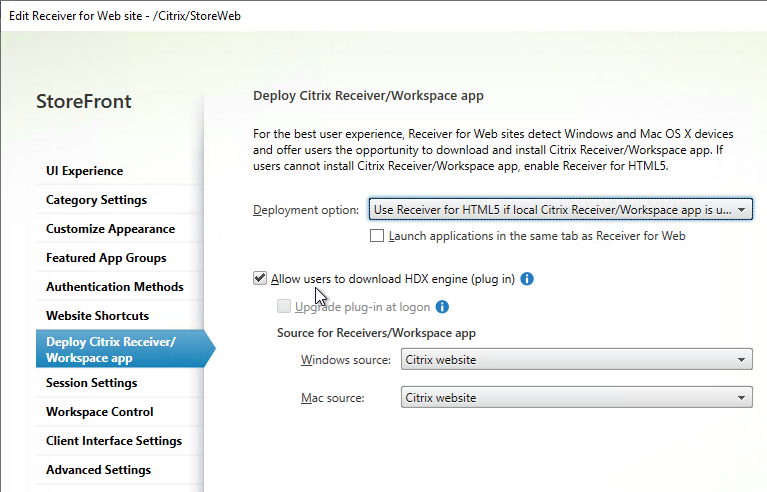Toggle Upgrade plug-in at logon checkbox
This screenshot has width=767, height=492.
coord(284,306)
